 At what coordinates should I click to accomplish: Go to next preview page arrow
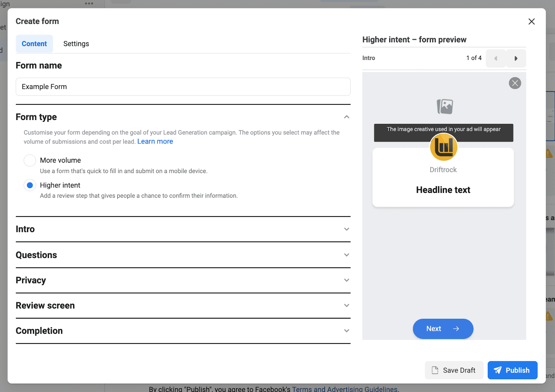516,58
